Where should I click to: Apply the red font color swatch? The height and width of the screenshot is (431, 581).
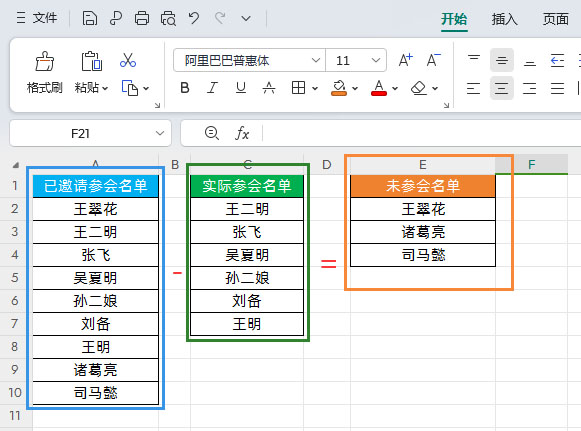(379, 89)
